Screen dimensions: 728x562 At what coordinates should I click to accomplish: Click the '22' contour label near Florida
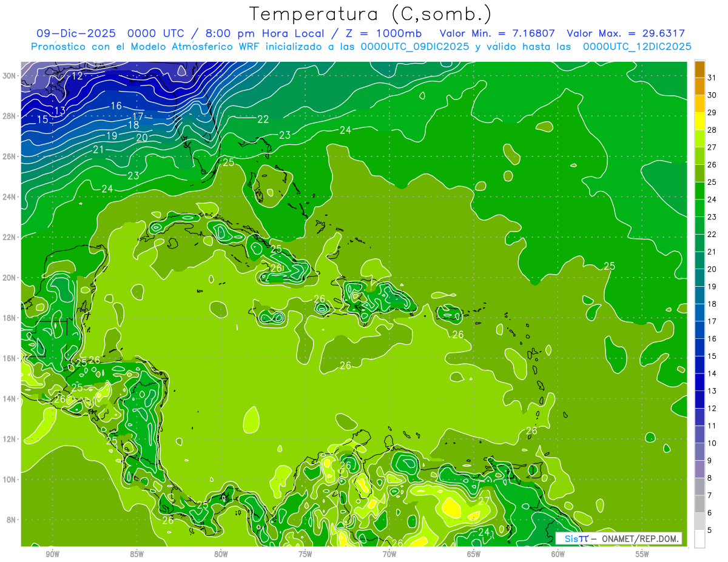point(263,119)
